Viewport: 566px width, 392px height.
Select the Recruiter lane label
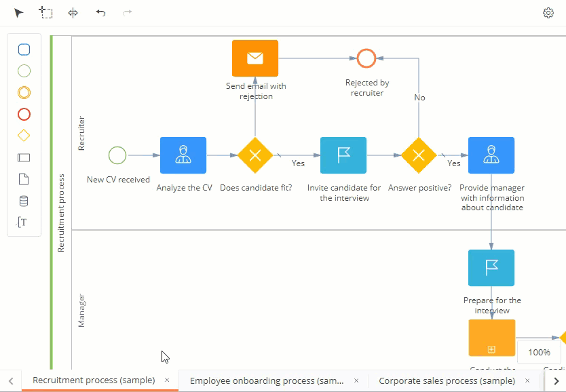tap(81, 133)
